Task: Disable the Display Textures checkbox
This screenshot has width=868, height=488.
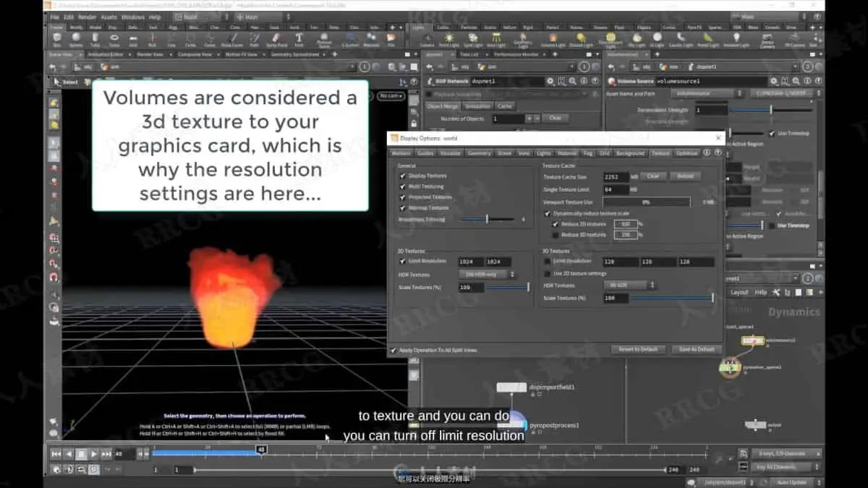Action: 403,176
